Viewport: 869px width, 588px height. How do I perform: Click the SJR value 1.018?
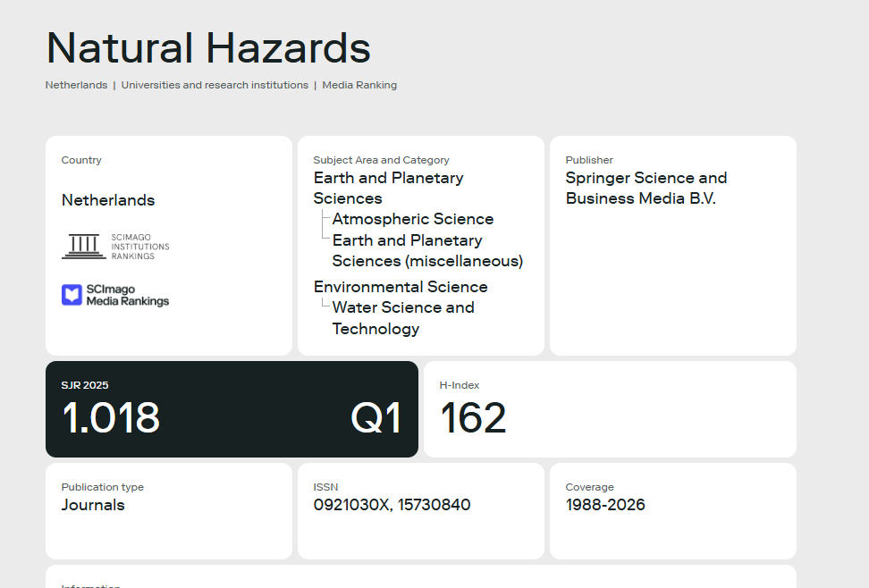tap(111, 417)
